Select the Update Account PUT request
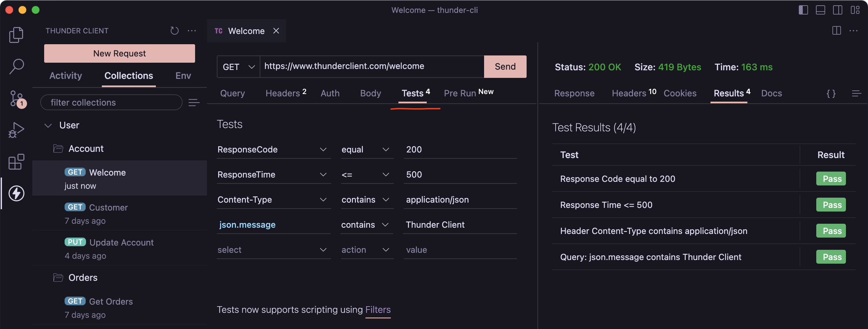 (x=121, y=242)
